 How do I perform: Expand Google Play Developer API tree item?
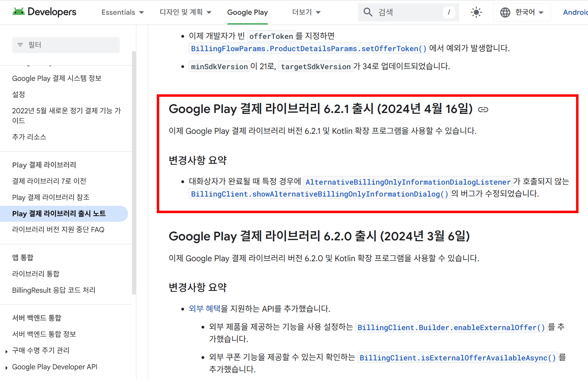pos(6,368)
